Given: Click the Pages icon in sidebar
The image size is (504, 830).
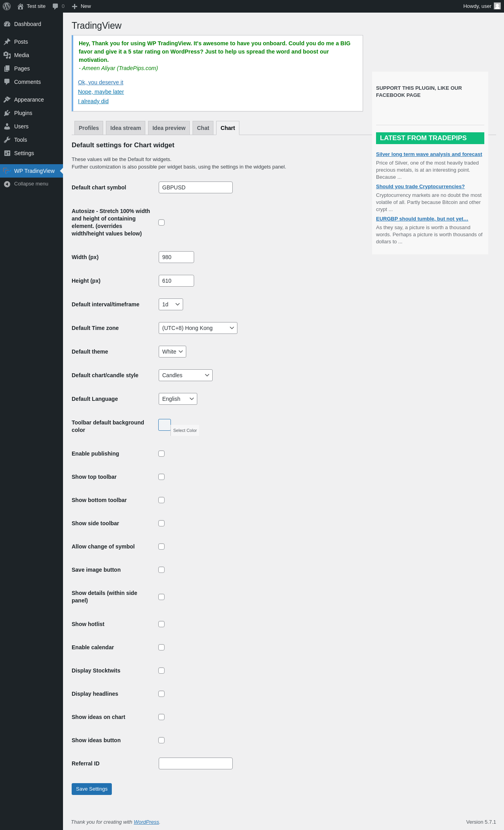Looking at the screenshot, I should [7, 69].
